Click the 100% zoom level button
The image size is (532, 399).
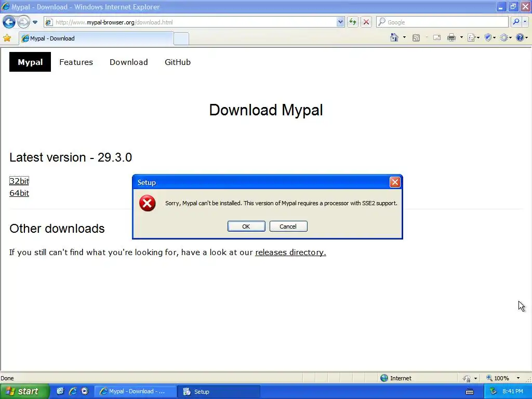click(x=498, y=378)
